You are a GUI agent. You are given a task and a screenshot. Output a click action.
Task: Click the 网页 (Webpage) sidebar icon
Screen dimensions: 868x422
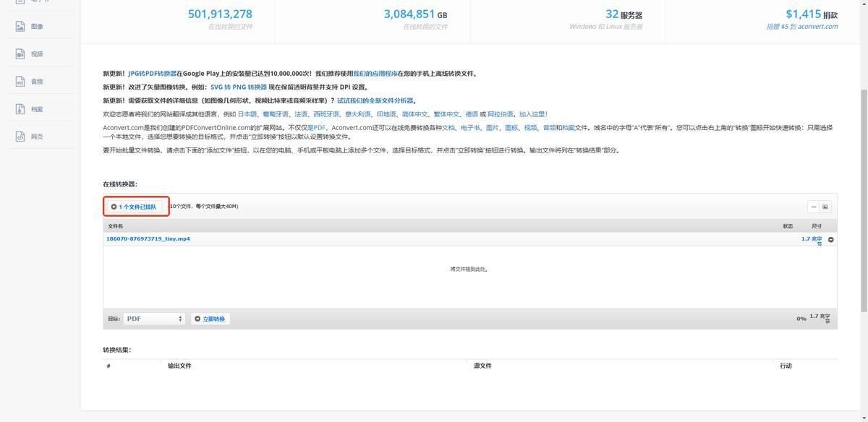(x=20, y=137)
